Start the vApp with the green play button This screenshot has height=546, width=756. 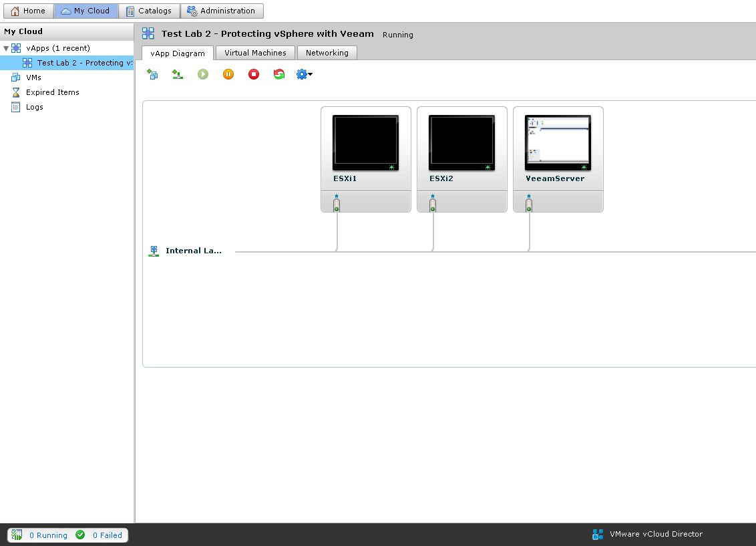tap(203, 74)
